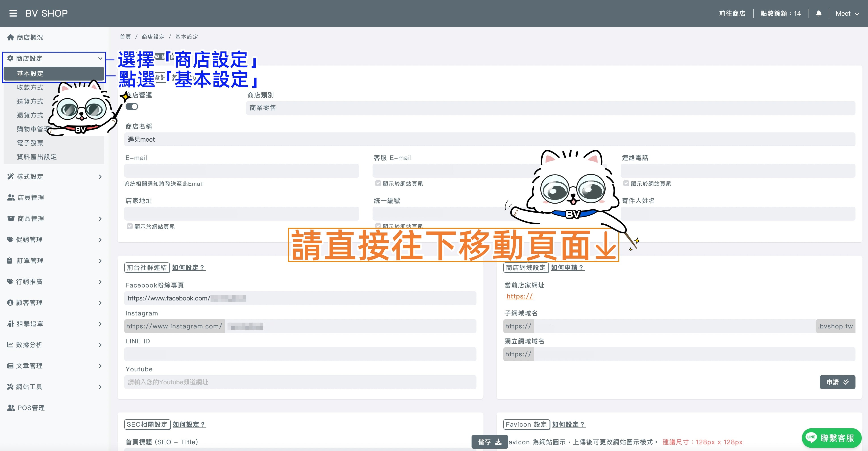868x451 pixels.
Task: Click the icon beside 狙擊追單
Action: [11, 324]
